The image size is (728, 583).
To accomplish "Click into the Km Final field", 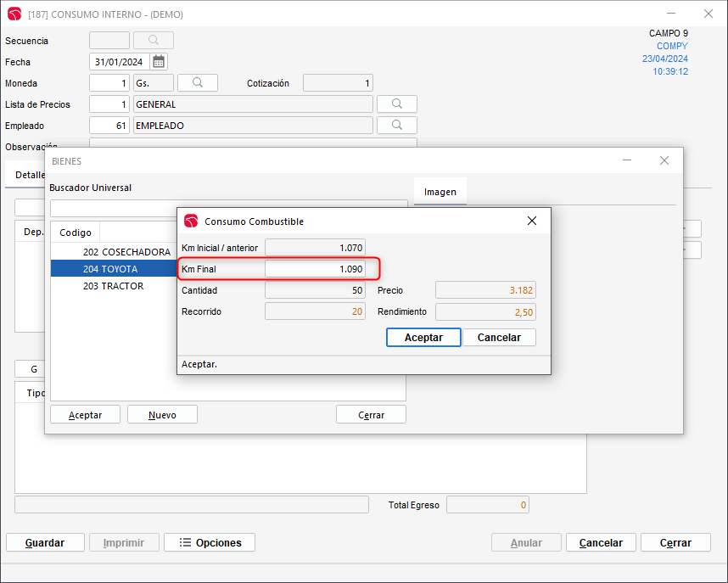I will 315,269.
